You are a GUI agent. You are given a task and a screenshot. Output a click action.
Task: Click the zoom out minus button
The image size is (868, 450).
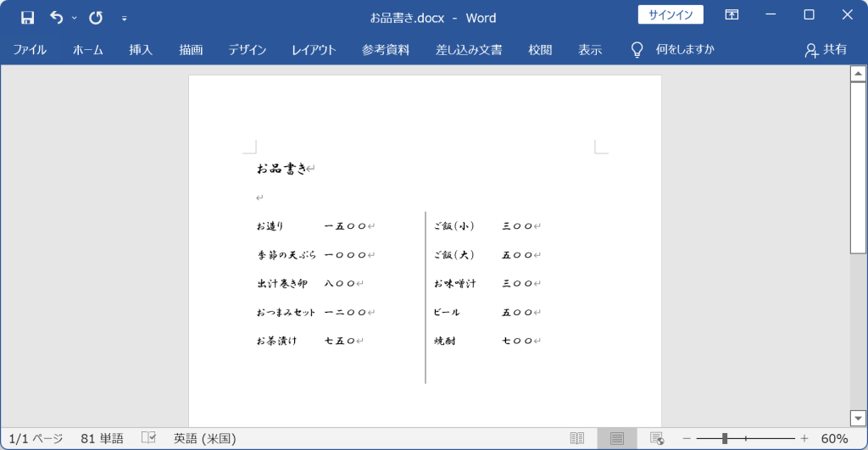click(687, 438)
